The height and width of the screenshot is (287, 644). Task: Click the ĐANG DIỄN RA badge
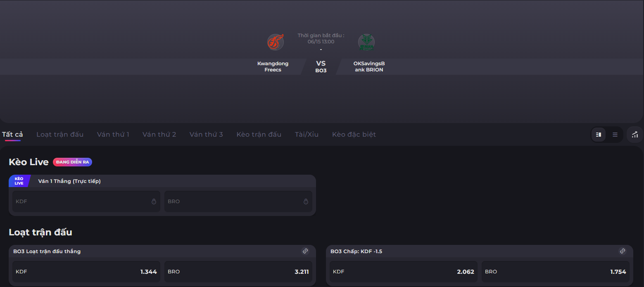coord(72,162)
